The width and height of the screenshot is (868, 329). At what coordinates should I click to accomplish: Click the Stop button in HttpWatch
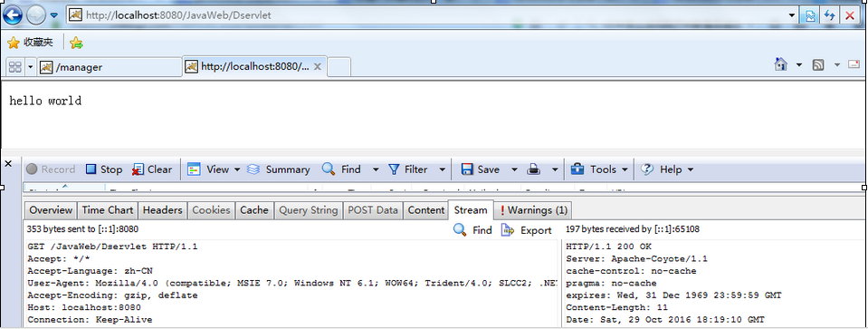pos(104,169)
